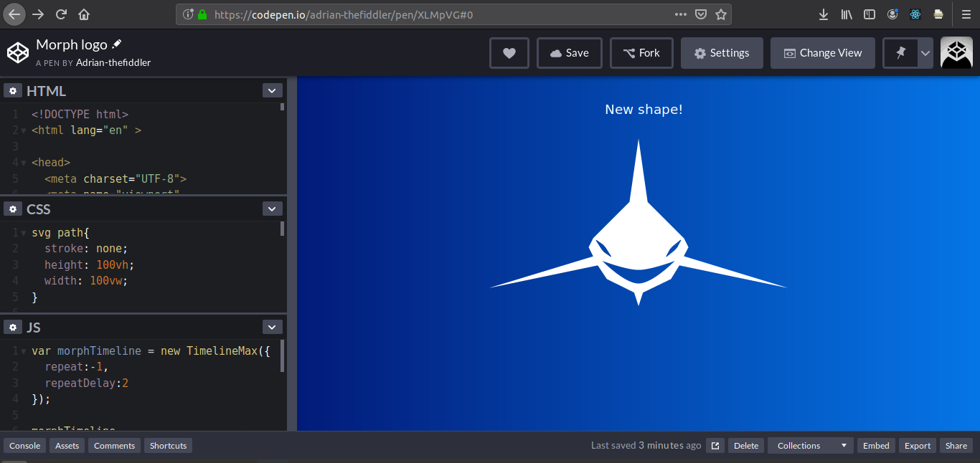The image size is (980, 463).
Task: Click the CodePen logo in the header
Action: (18, 52)
